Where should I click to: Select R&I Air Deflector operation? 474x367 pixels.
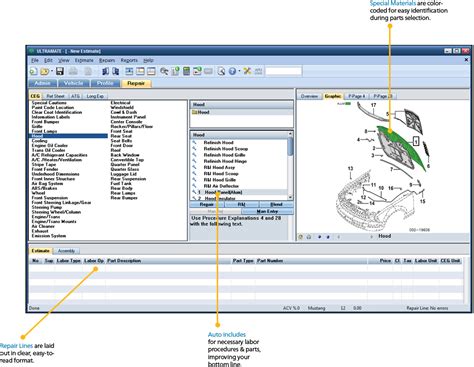[221, 186]
